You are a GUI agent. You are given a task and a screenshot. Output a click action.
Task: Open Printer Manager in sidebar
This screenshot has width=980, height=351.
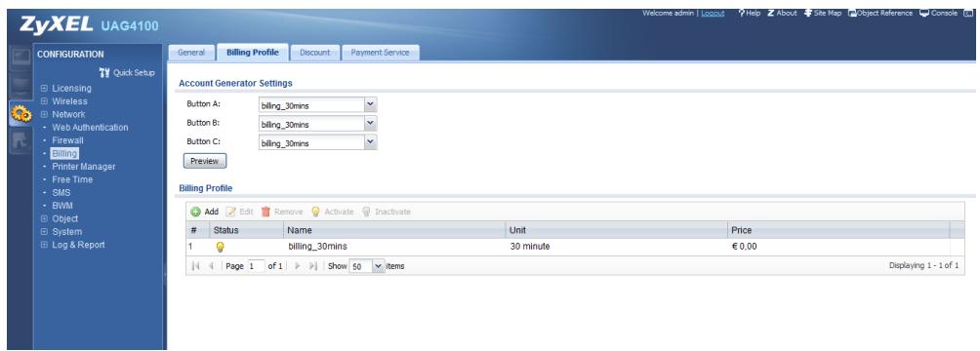(84, 167)
